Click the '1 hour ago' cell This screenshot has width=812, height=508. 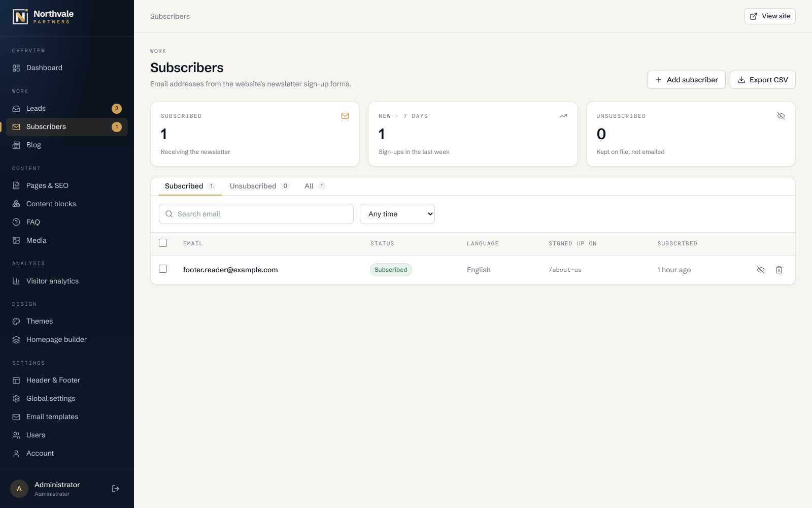coord(674,270)
